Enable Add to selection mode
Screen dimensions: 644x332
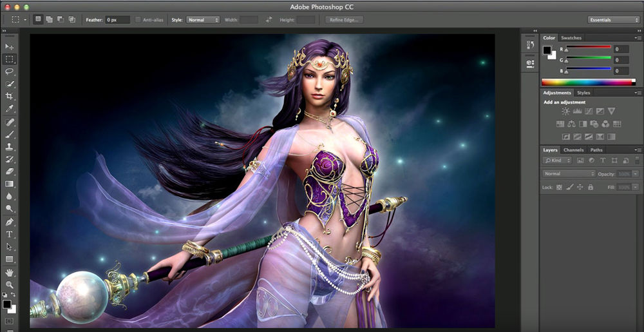click(50, 19)
